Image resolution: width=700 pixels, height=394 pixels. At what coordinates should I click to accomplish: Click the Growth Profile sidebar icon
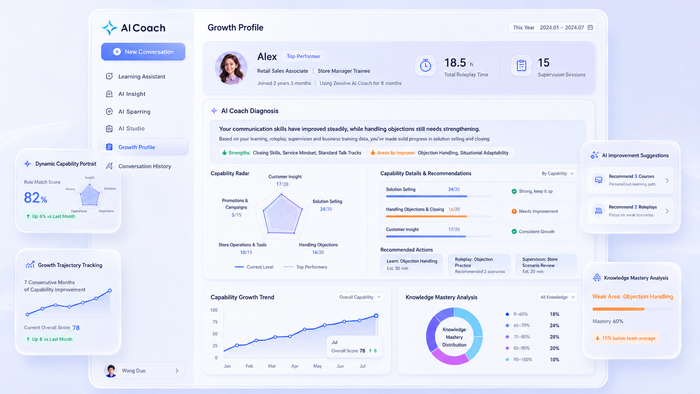109,147
